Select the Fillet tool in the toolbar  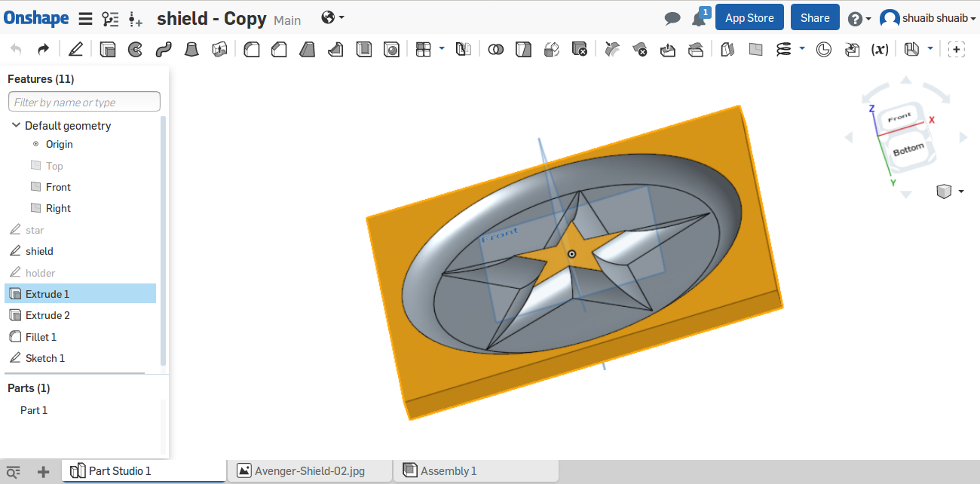point(252,50)
